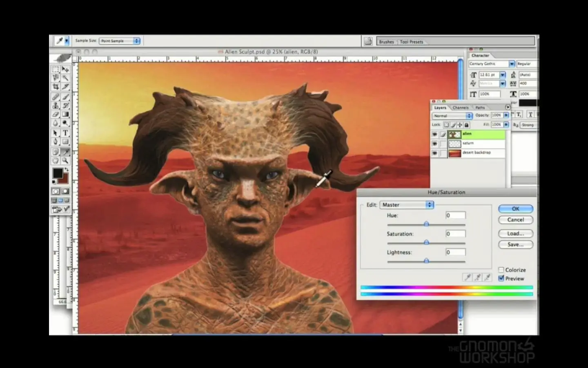
Task: Select the Type tool
Action: [x=65, y=133]
